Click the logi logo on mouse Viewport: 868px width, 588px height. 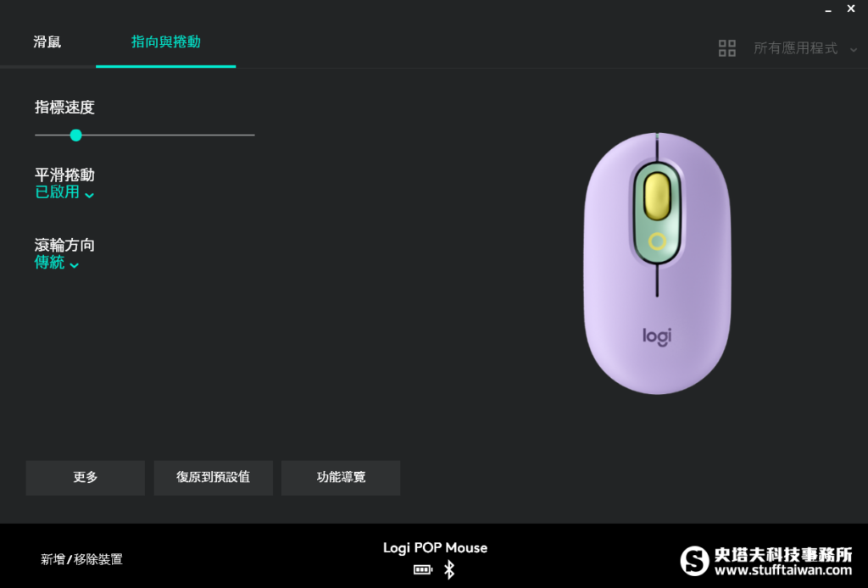(657, 336)
